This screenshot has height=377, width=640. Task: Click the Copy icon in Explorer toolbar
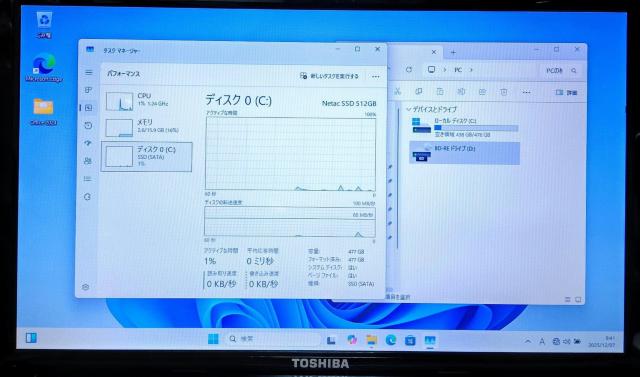point(418,92)
